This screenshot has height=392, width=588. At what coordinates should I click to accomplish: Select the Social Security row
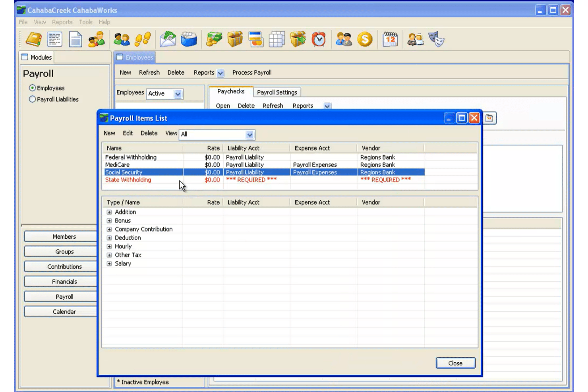point(264,172)
